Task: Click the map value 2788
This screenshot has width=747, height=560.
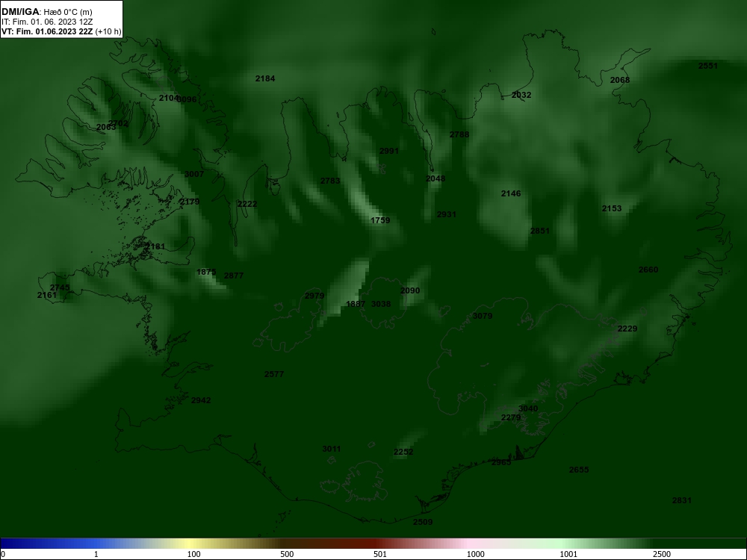Action: pyautogui.click(x=459, y=134)
